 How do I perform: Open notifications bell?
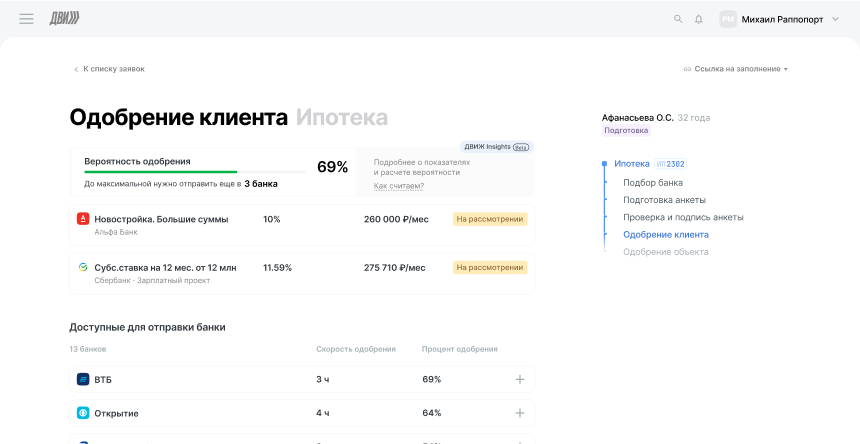[698, 19]
